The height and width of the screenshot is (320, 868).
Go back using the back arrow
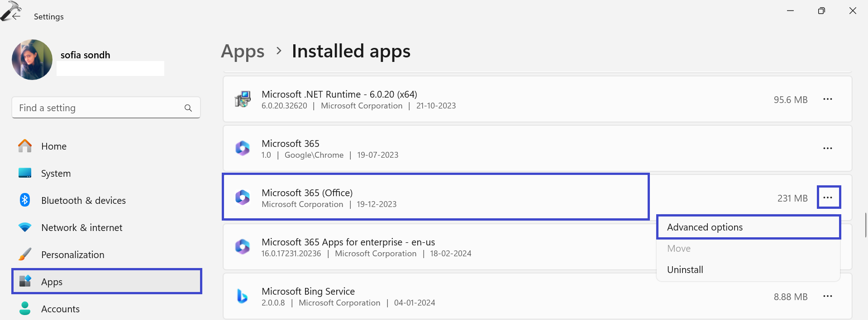(16, 16)
